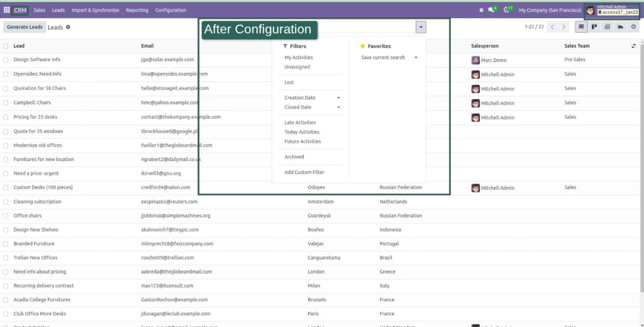Click the Generate Leads button
Viewport: 644px width, 327px height.
pyautogui.click(x=25, y=27)
